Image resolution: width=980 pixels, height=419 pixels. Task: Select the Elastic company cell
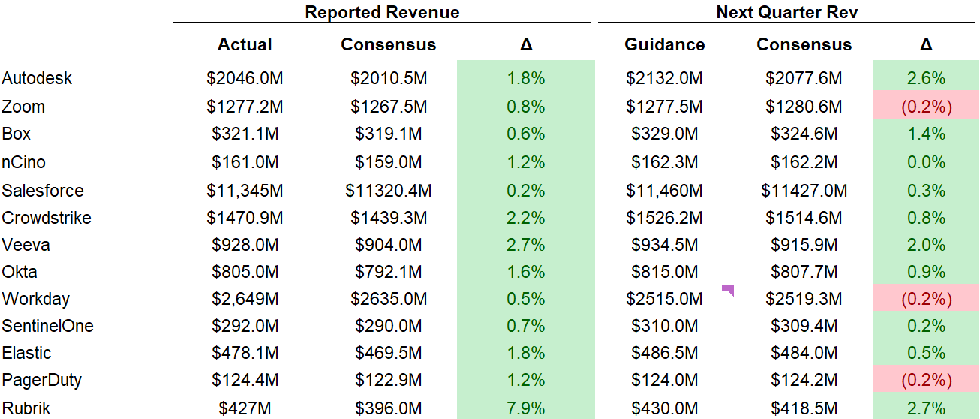point(26,353)
